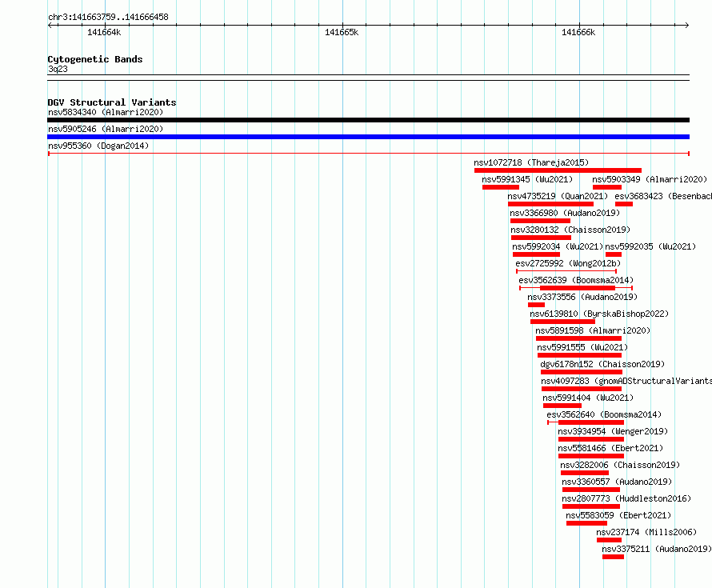This screenshot has width=712, height=588.
Task: Open variant nsv3375211 (Audano2019)
Action: pyautogui.click(x=657, y=549)
